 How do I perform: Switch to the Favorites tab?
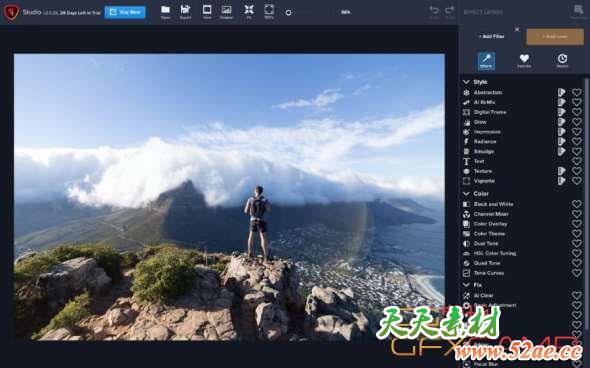[524, 61]
